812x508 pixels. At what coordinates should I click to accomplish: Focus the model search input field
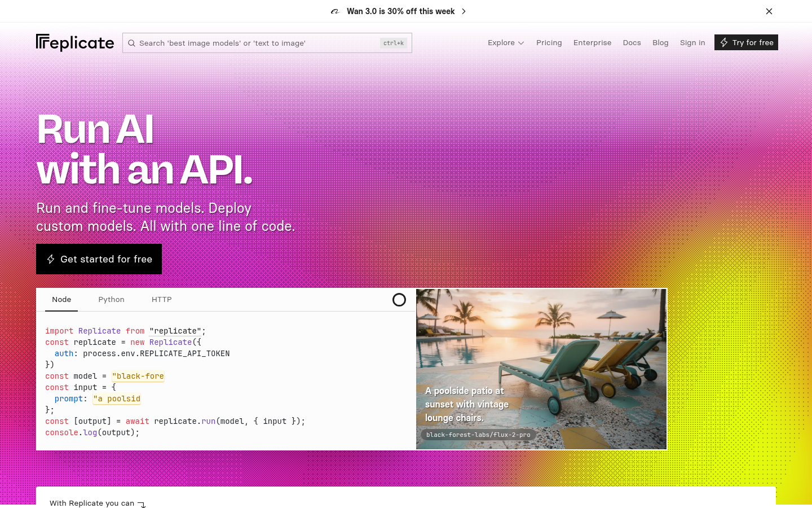(x=267, y=43)
